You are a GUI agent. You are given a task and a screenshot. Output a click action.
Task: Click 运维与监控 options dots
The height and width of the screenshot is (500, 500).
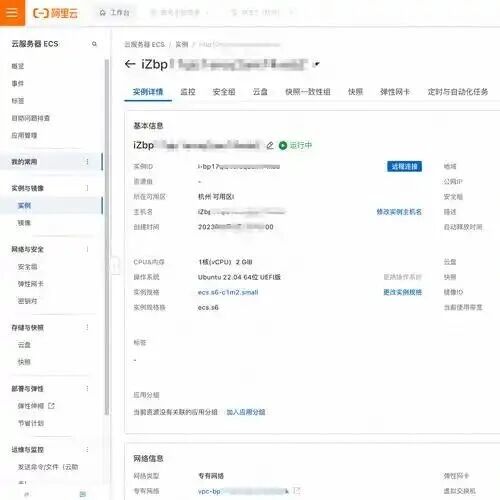87,449
